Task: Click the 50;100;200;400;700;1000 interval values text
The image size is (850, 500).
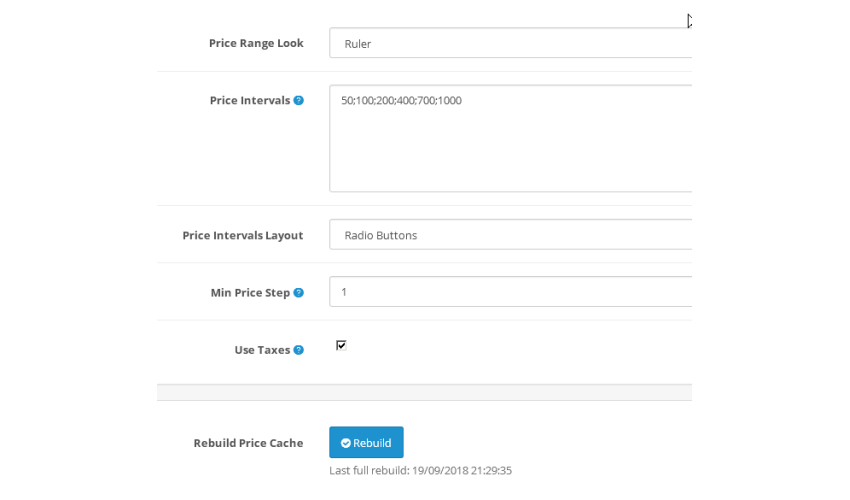Action: [401, 100]
